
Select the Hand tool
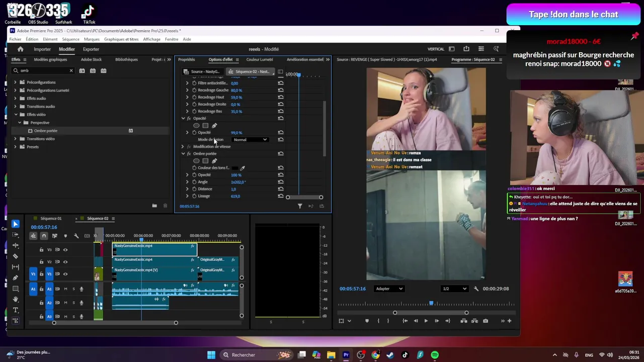point(16,299)
